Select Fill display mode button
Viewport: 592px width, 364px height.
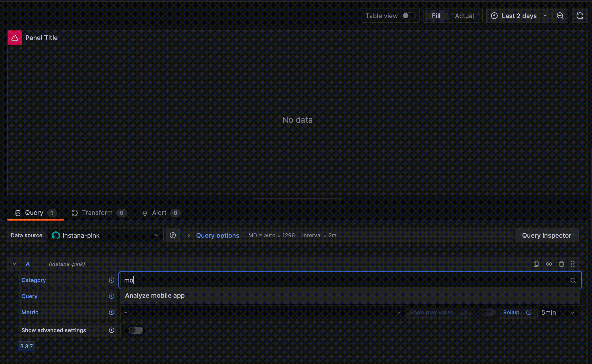[x=436, y=16]
